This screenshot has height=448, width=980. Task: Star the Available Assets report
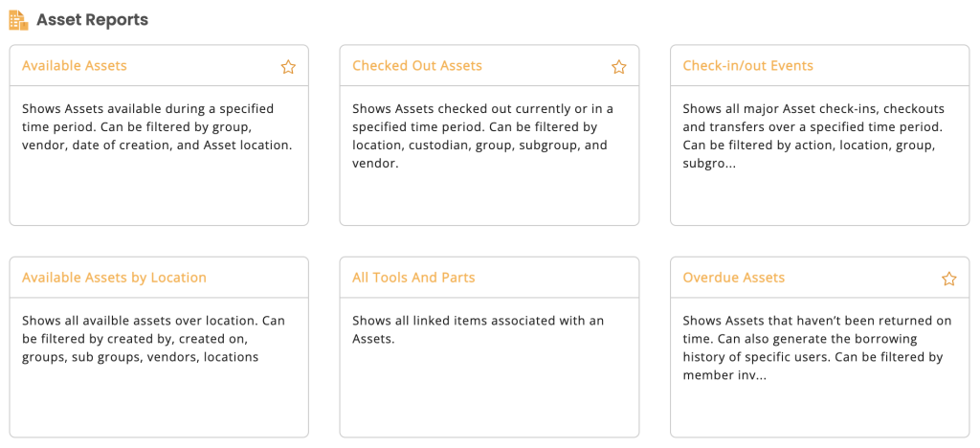point(288,67)
